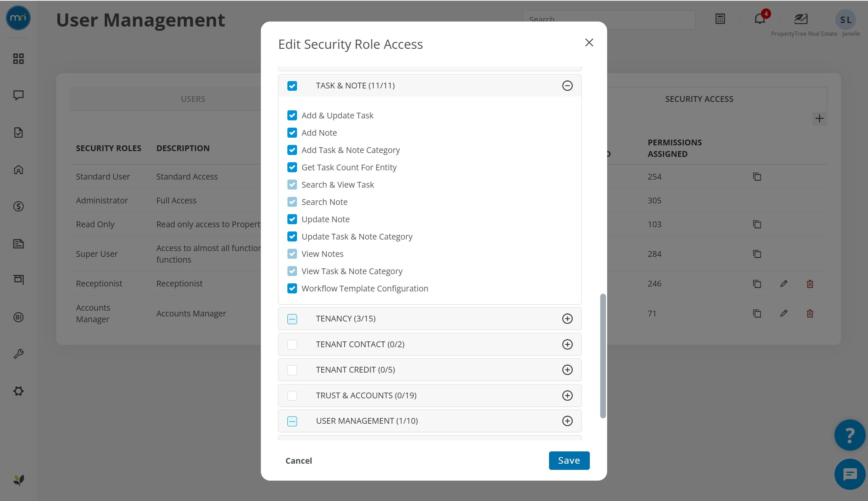Open the accounting dollar icon in sidebar

(x=18, y=206)
